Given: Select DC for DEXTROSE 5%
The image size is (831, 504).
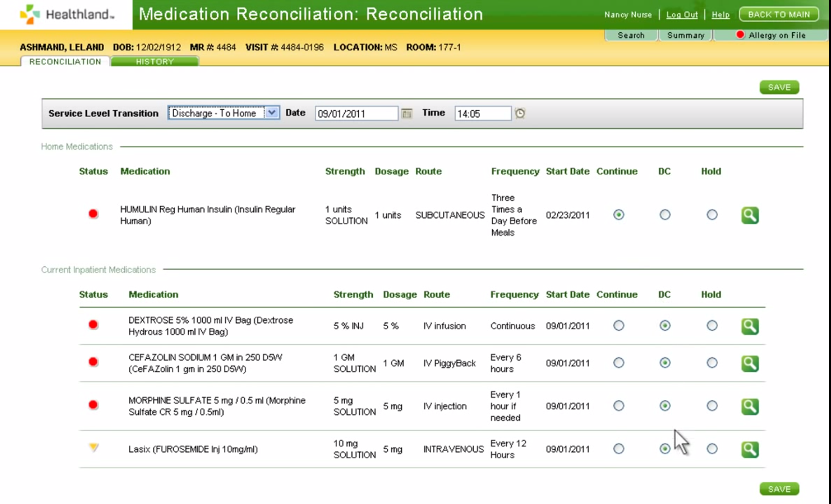Looking at the screenshot, I should coord(665,326).
